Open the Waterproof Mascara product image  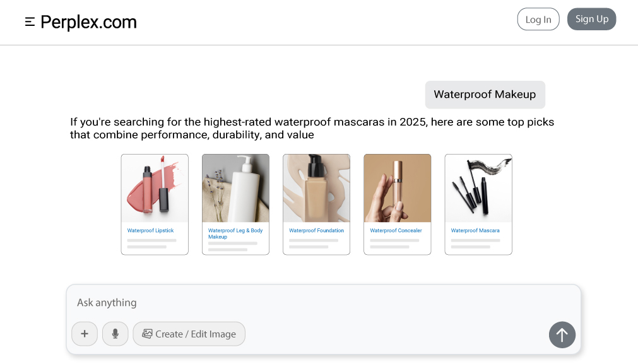(478, 188)
